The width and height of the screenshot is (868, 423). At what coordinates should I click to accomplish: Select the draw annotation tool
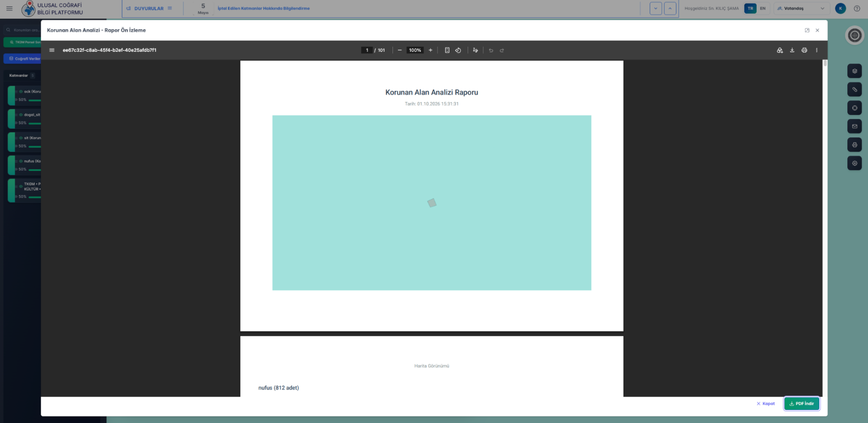[x=475, y=50]
